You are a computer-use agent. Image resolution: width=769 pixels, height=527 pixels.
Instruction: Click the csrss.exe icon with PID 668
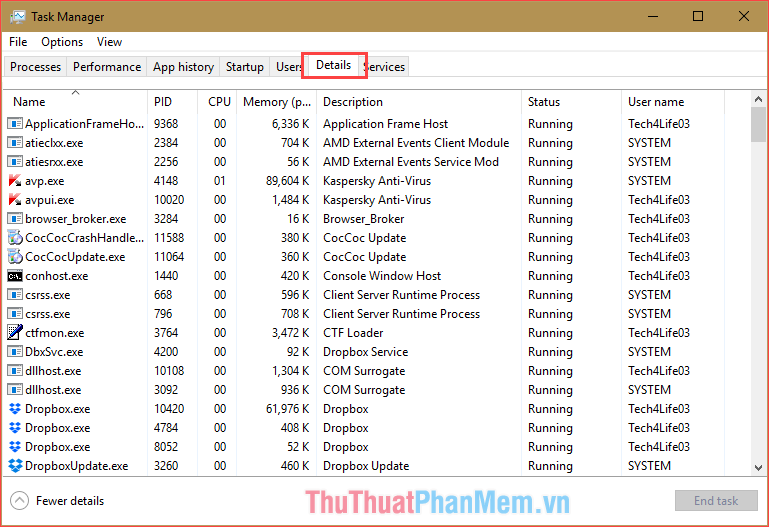pos(15,295)
